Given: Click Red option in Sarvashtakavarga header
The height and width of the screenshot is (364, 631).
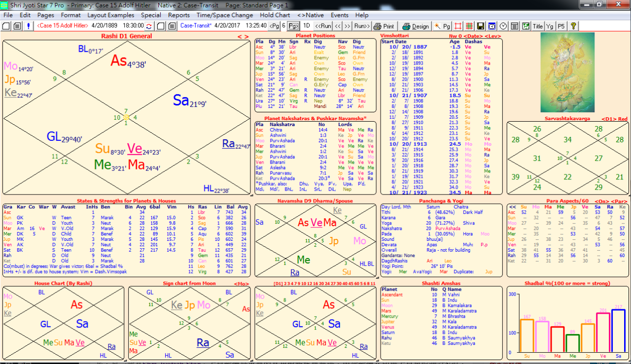Looking at the screenshot, I should [x=623, y=119].
